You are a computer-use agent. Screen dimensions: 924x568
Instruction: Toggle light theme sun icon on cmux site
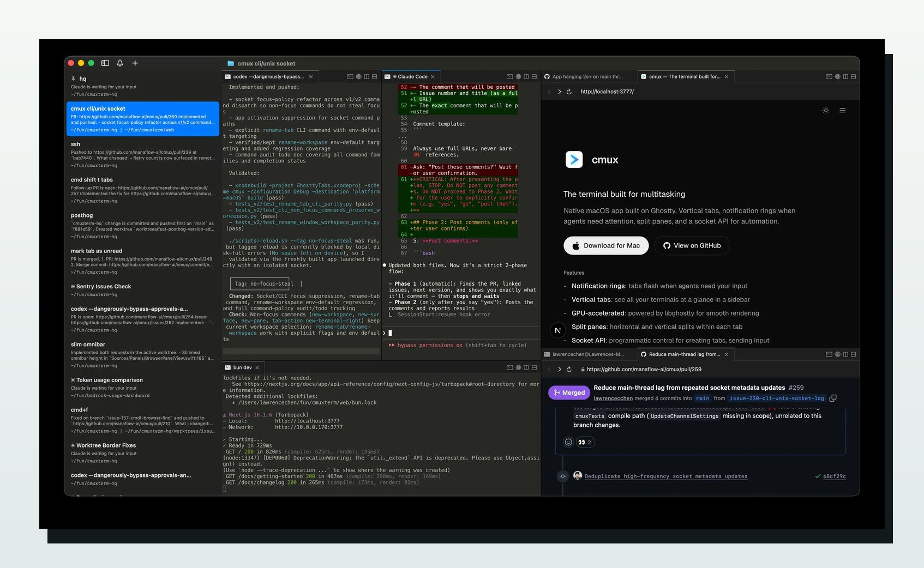(826, 111)
